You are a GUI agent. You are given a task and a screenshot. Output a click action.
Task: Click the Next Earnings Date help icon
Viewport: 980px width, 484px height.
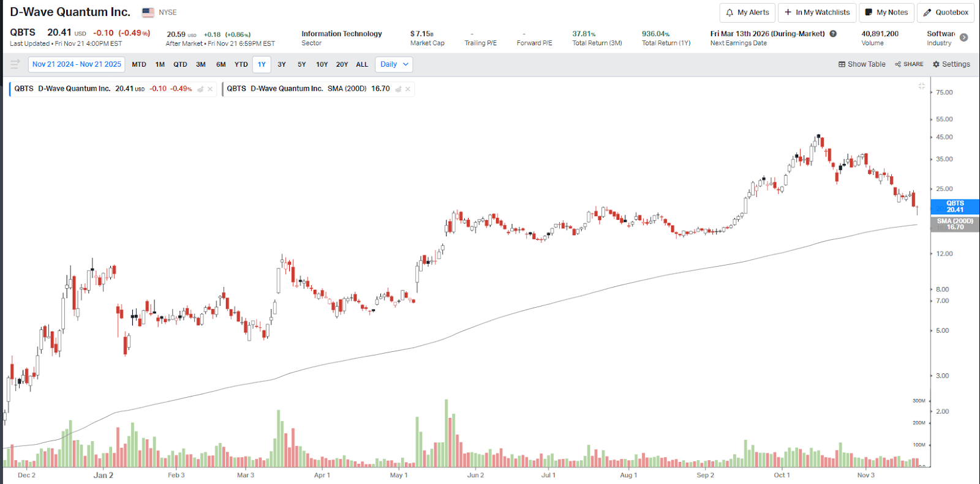(x=833, y=34)
